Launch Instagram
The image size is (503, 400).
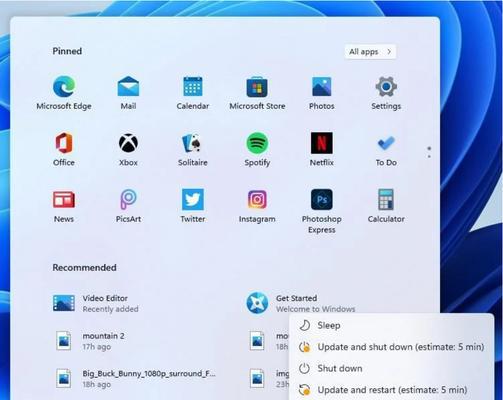(257, 206)
